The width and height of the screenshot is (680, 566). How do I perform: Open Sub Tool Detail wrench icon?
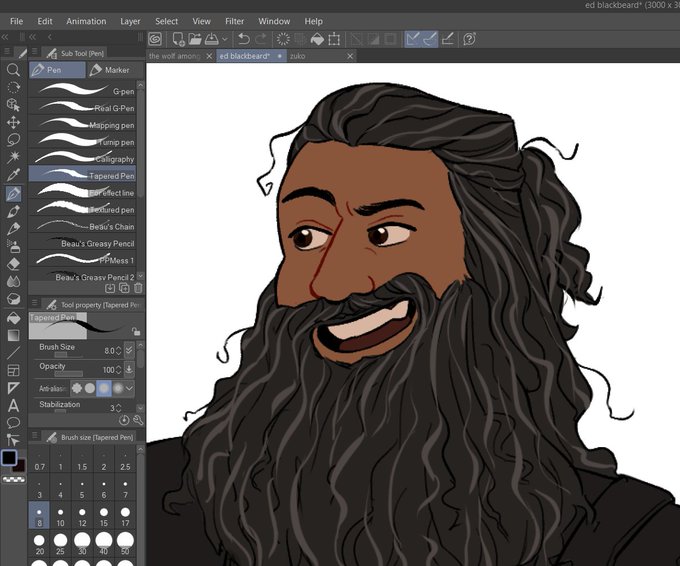[138, 420]
